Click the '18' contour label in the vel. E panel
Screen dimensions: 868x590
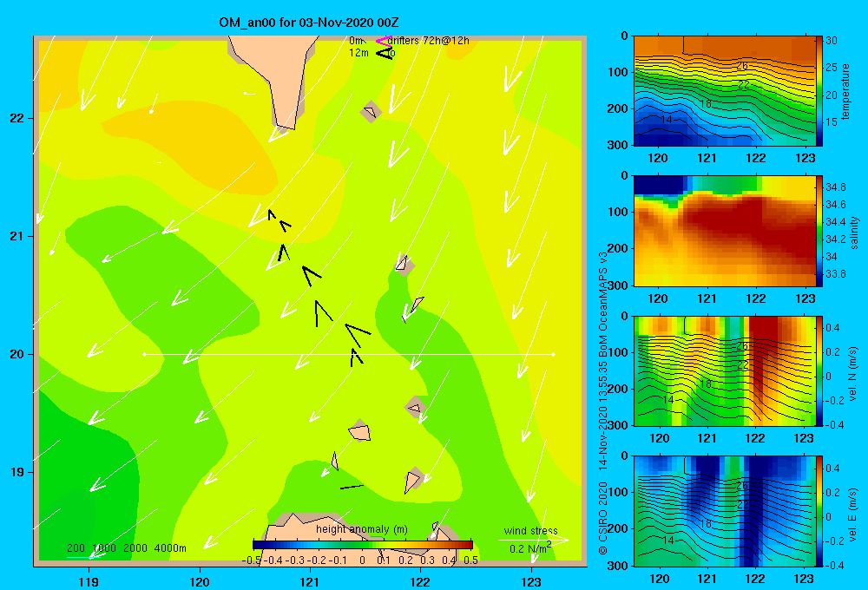pyautogui.click(x=706, y=523)
